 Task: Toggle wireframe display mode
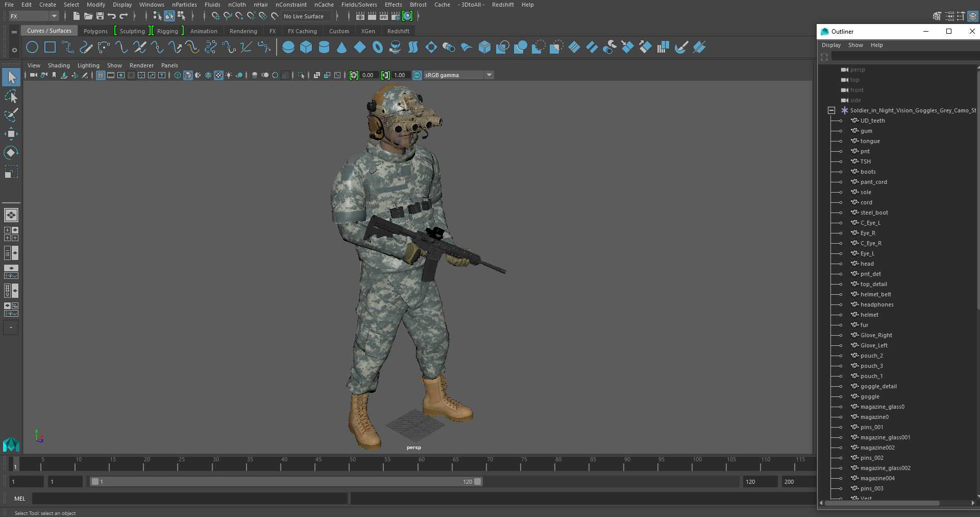coord(178,75)
